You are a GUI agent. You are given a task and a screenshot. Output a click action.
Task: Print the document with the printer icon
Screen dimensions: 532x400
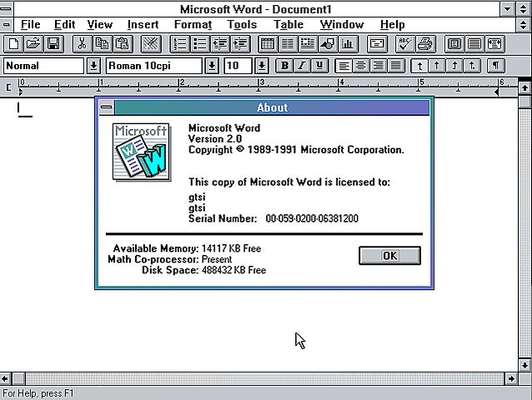(x=425, y=44)
